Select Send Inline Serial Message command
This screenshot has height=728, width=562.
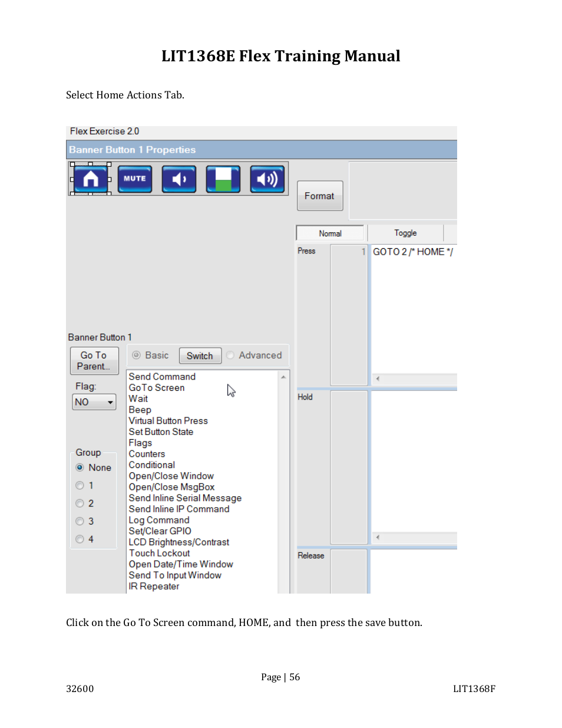point(185,498)
